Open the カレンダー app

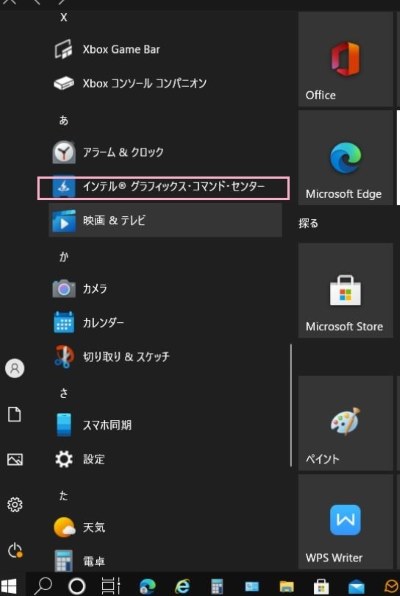point(165,323)
